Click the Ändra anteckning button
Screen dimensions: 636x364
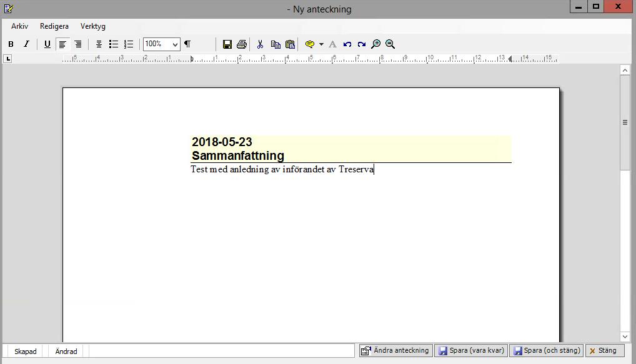(x=395, y=351)
